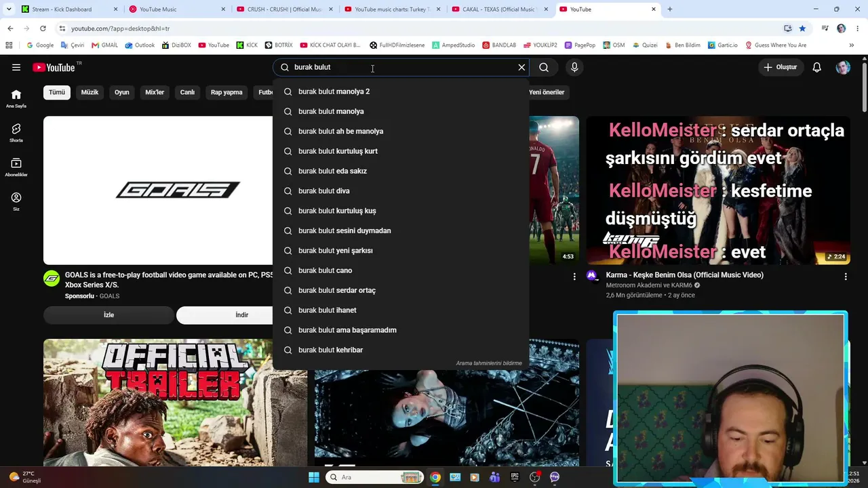The width and height of the screenshot is (868, 488).
Task: Choose suggestion "burak bulut kurtuluş kurt"
Action: click(401, 151)
